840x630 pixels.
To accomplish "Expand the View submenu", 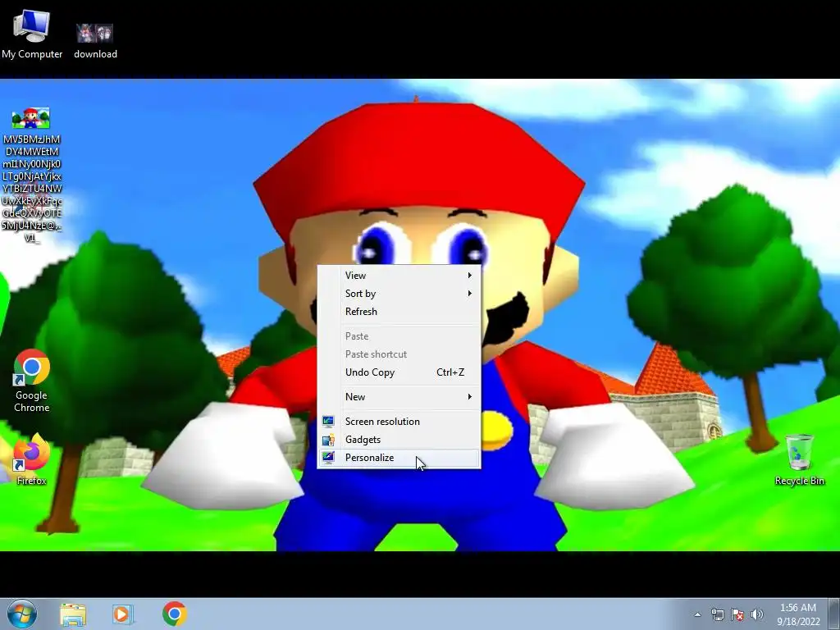I will (399, 276).
